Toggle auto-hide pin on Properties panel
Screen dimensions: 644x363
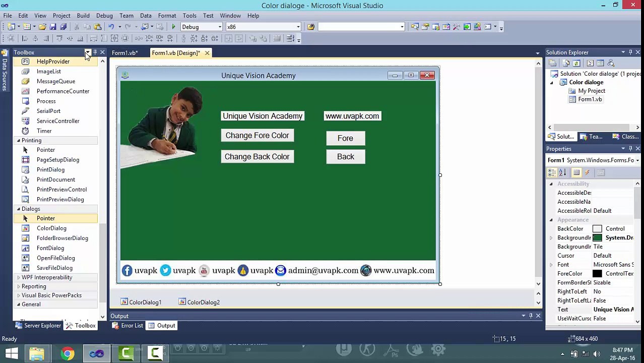[x=630, y=149]
